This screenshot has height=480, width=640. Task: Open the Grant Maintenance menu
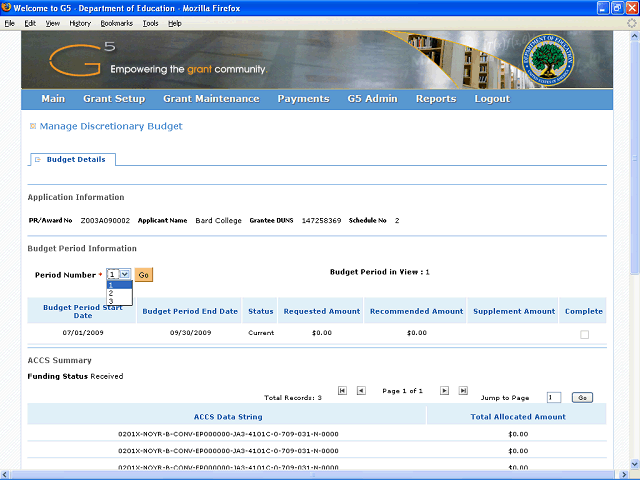(211, 99)
